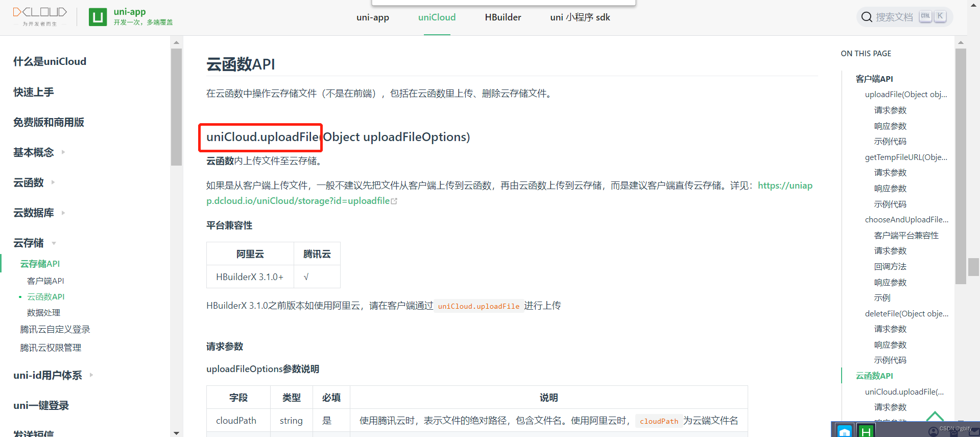Click the inline uniCloud.uploadFile code snippet

coord(479,306)
